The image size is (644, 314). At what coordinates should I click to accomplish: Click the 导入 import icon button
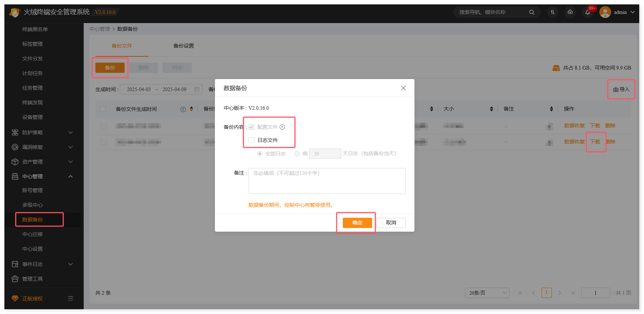[621, 89]
